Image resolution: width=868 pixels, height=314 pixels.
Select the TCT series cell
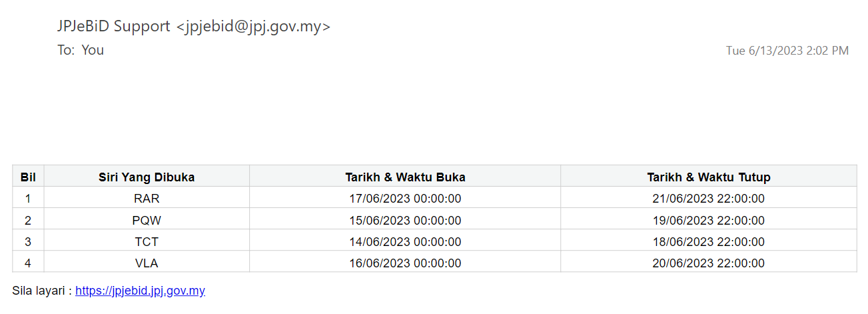[x=147, y=241]
